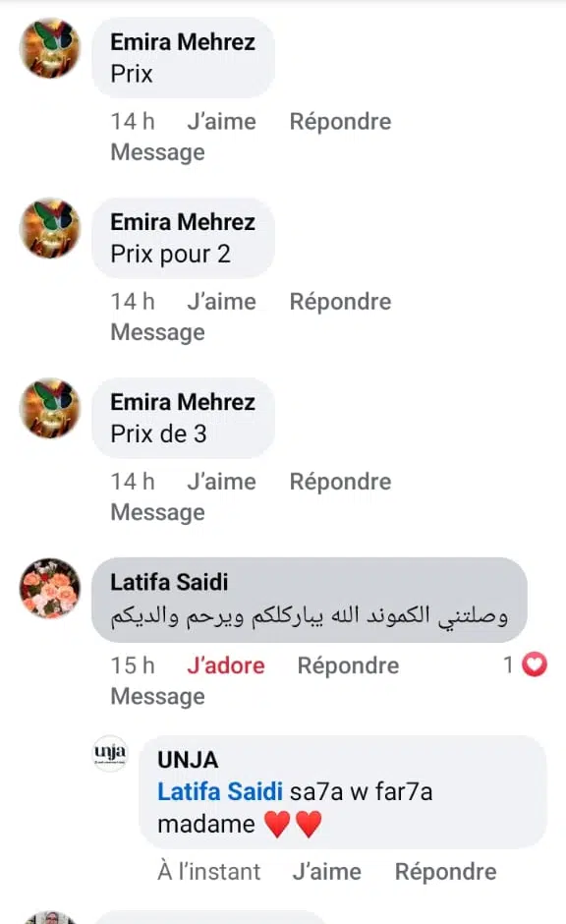566x924 pixels.
Task: Remove the J'adore reaction on Latifa's comment
Action: (226, 665)
